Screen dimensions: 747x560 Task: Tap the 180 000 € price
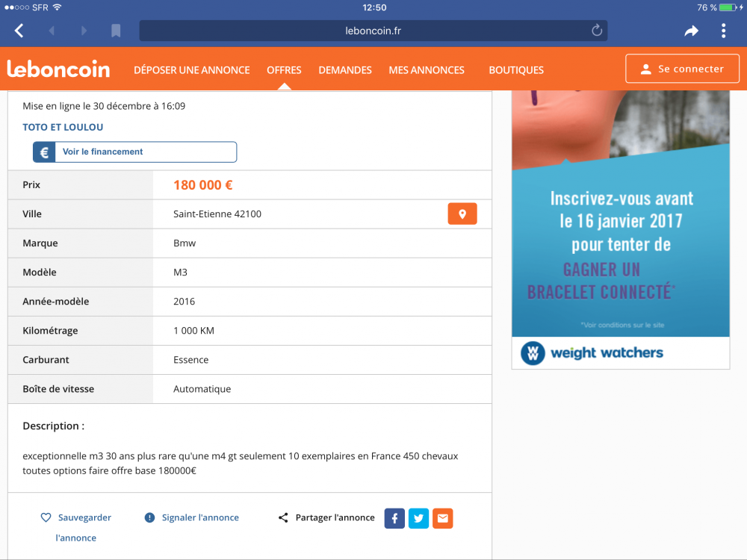203,185
